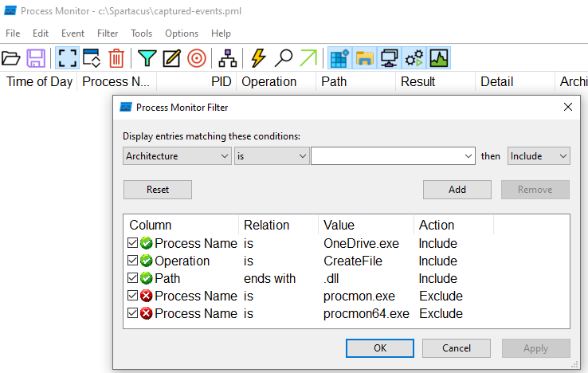Click green include icon on CreateFile row

(x=147, y=261)
